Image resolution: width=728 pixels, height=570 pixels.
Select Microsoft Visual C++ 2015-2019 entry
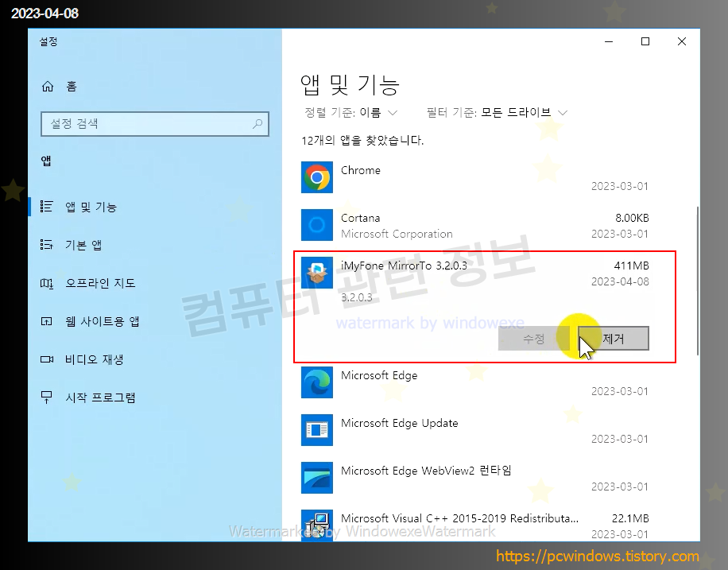[459, 518]
